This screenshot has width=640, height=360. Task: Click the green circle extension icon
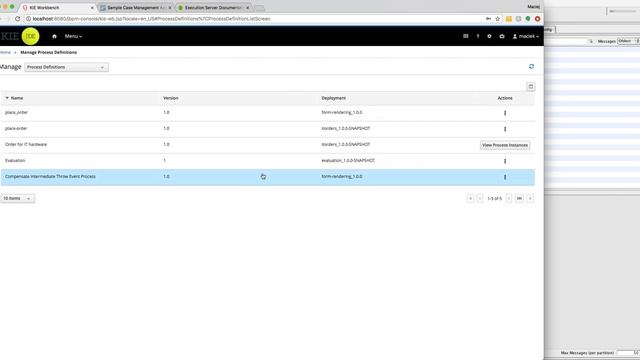(528, 19)
